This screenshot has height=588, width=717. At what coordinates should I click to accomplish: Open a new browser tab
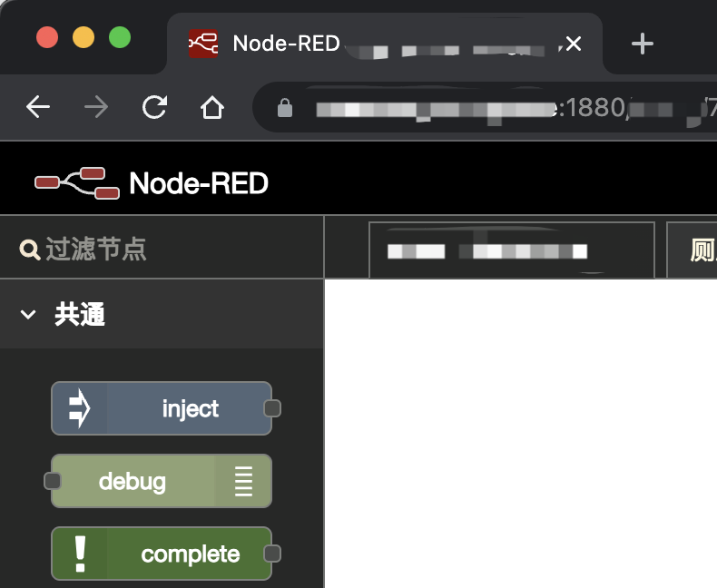coord(643,44)
